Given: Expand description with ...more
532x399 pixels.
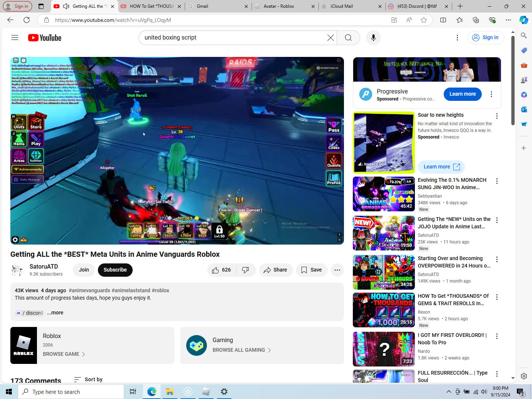Looking at the screenshot, I should point(55,313).
